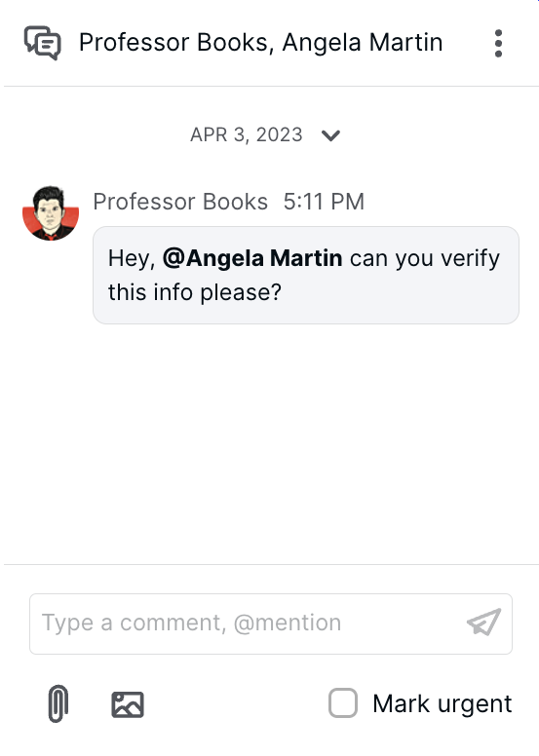Viewport: 539px width, 756px height.
Task: Attach a file with the paperclip icon
Action: (x=58, y=704)
